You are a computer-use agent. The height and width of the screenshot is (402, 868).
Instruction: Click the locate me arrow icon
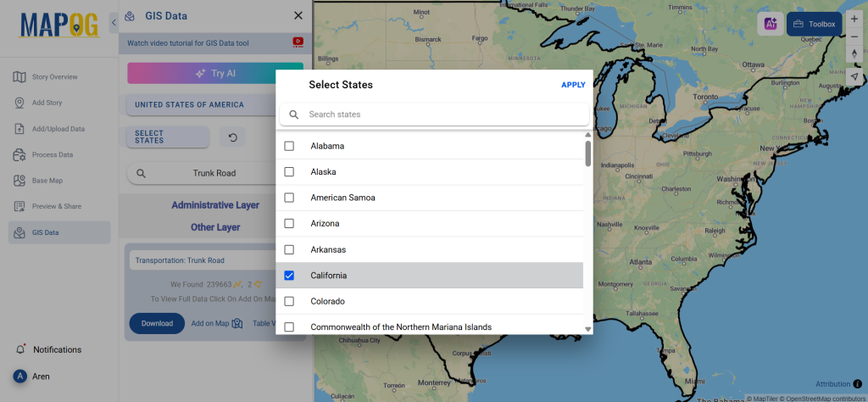pos(854,76)
